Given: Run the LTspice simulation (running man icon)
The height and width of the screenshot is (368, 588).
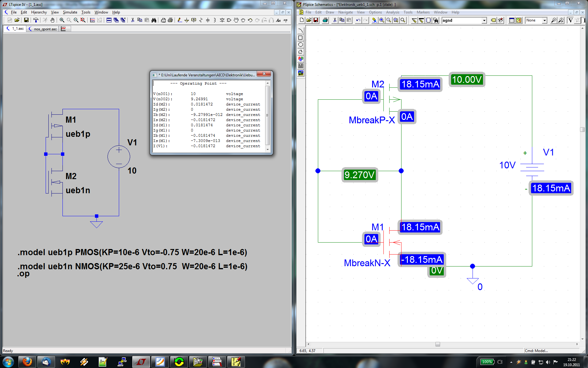Looking at the screenshot, I should tap(45, 20).
